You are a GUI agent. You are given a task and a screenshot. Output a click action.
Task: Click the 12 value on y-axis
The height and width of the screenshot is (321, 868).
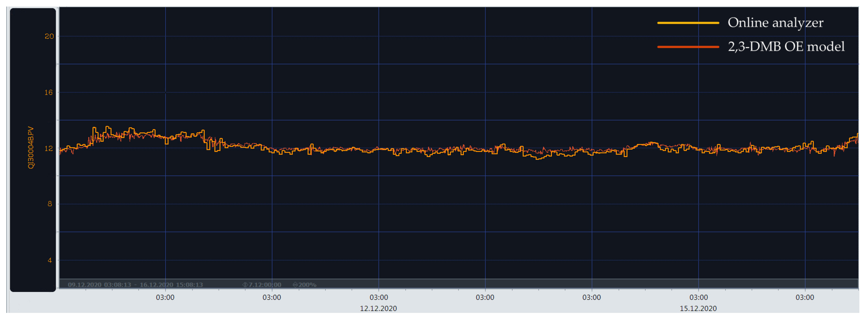49,149
